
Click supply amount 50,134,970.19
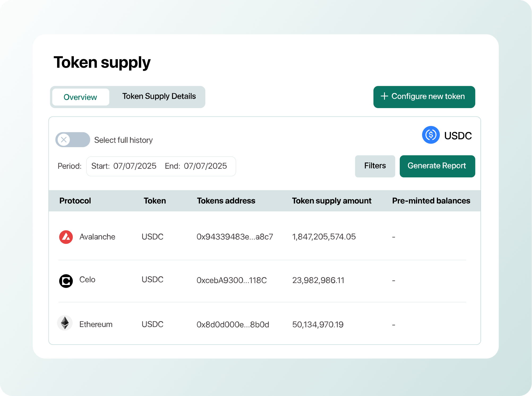(318, 325)
